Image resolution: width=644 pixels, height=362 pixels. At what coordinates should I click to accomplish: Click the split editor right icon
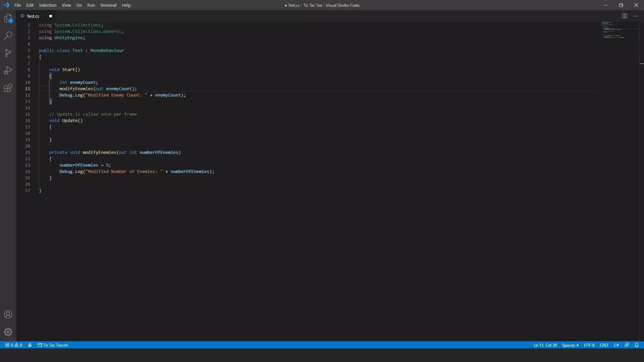coord(625,16)
